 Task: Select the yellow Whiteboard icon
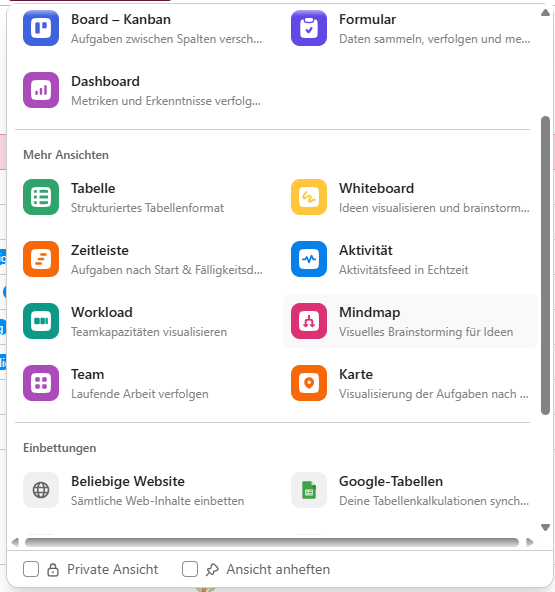tap(309, 197)
